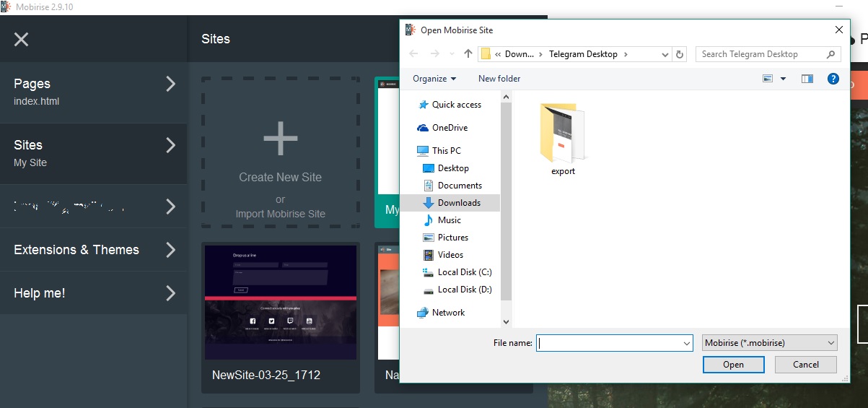Expand the Sites chevron arrow

pos(171,145)
